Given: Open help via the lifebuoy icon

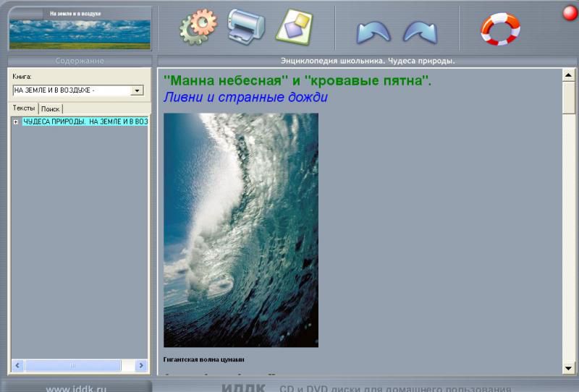Looking at the screenshot, I should 500,29.
